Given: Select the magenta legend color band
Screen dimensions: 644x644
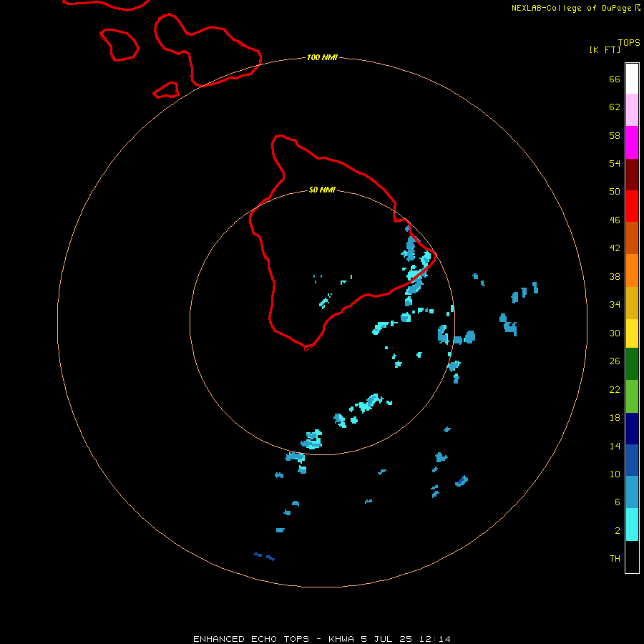Looking at the screenshot, I should click(632, 142).
